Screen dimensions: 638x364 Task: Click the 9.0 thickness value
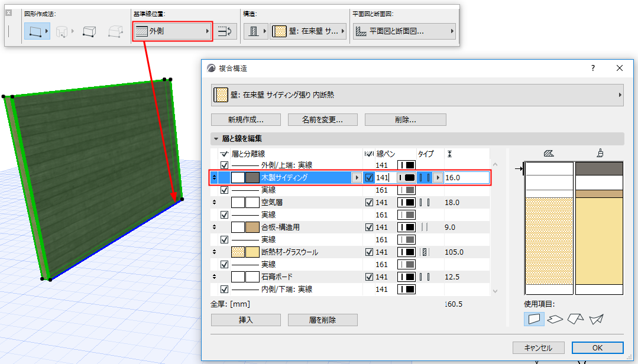[450, 227]
